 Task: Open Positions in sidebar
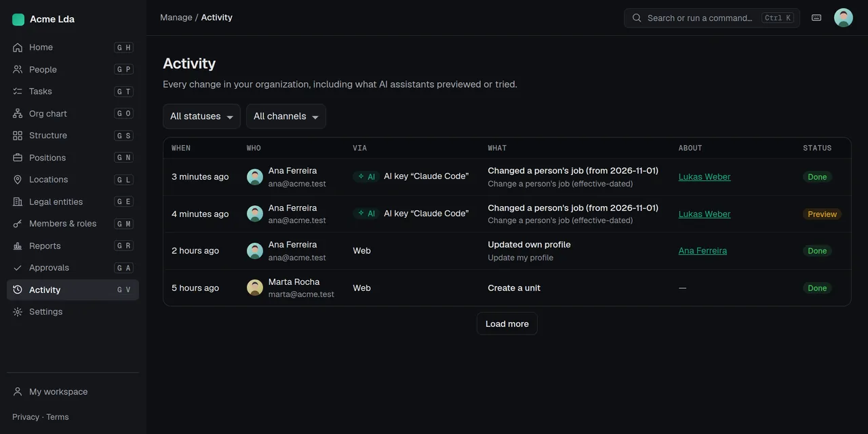(73, 157)
